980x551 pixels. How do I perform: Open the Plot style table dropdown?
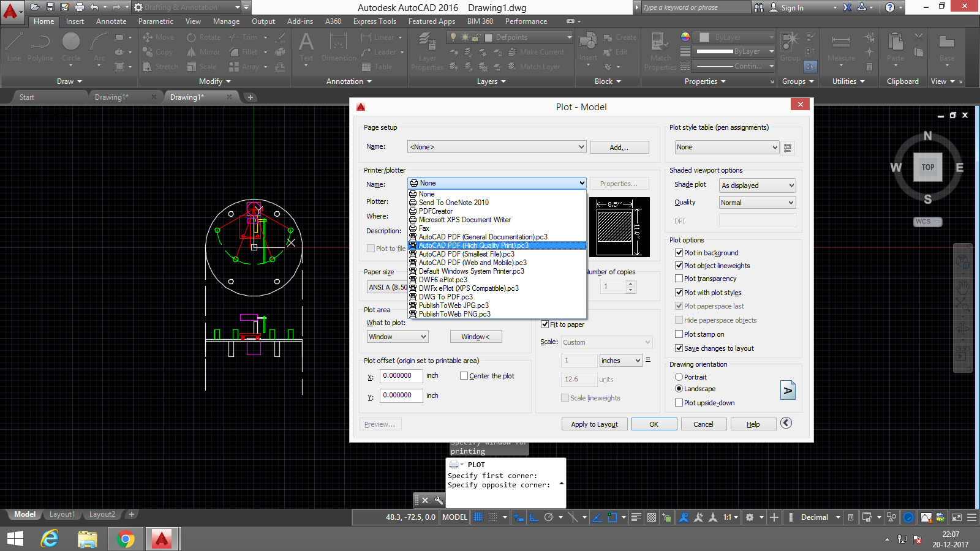click(x=727, y=148)
